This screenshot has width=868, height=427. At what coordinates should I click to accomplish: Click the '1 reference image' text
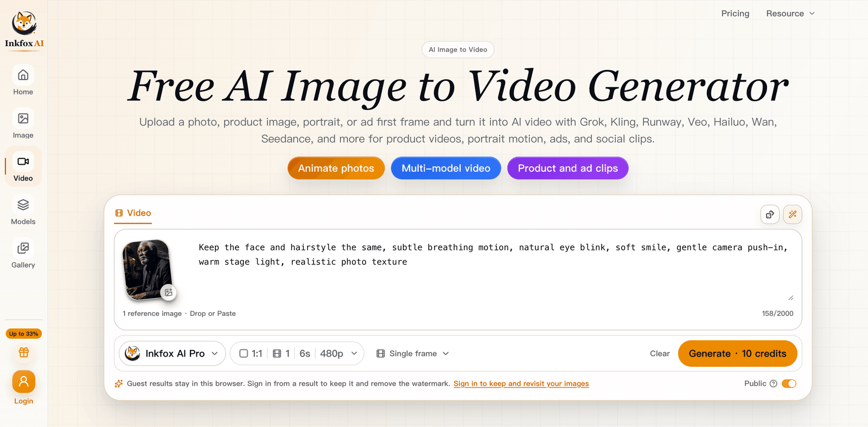tap(152, 313)
